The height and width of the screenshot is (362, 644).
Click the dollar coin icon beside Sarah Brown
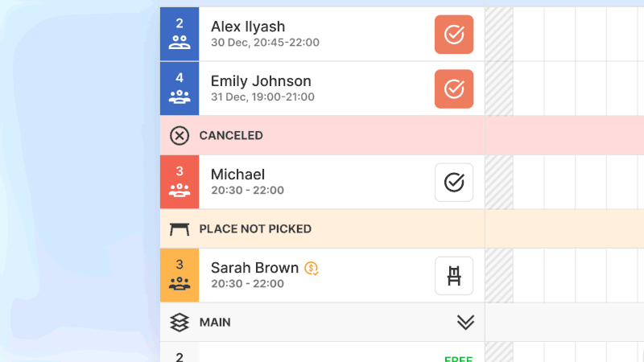(312, 268)
